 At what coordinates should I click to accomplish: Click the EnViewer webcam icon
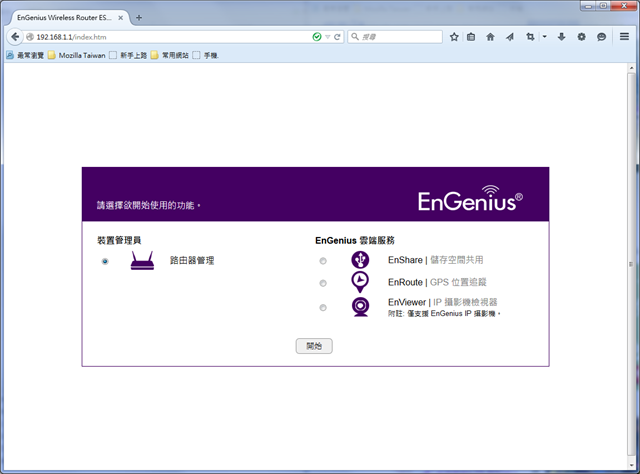tap(360, 307)
